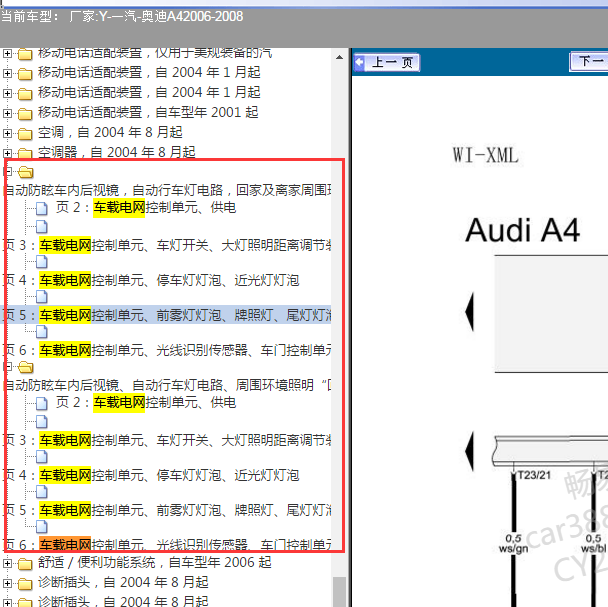Click folder icon of 空调，自 2004 年 8 月起
The image size is (608, 607).
pyautogui.click(x=25, y=133)
